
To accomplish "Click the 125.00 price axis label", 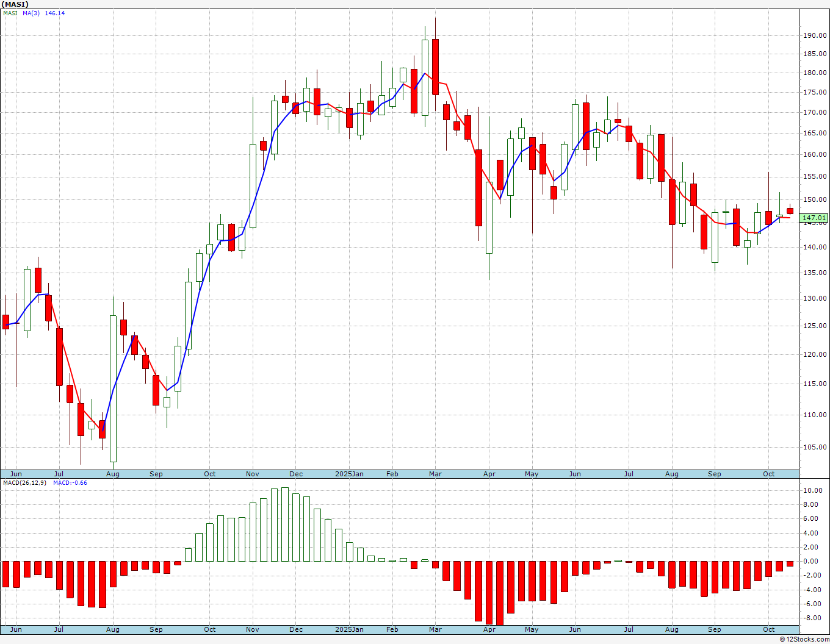I will pyautogui.click(x=815, y=326).
